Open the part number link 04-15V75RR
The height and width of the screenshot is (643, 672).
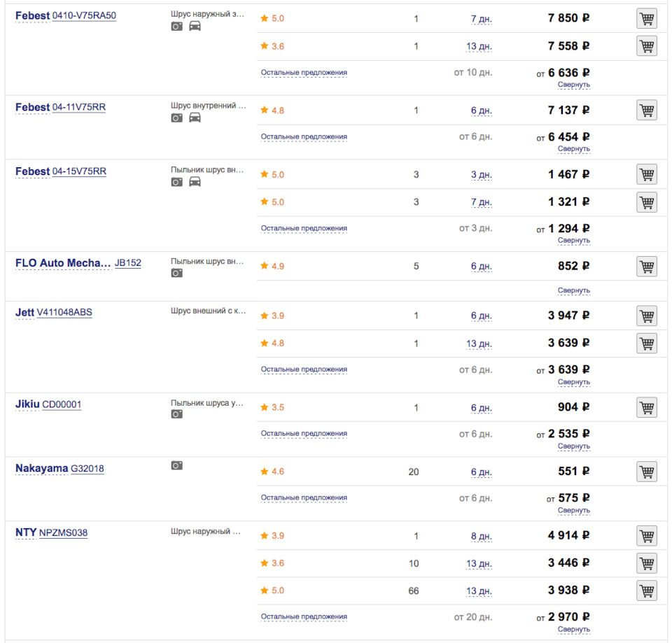click(79, 171)
